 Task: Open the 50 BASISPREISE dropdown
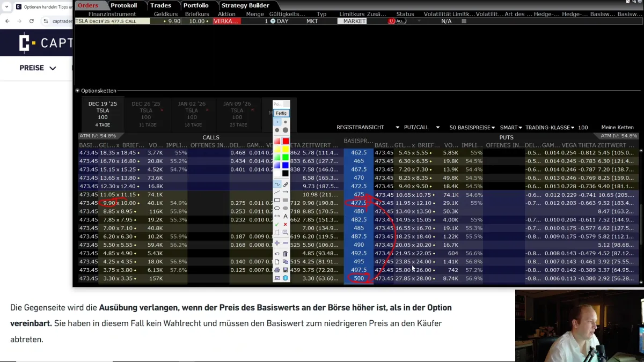point(471,127)
